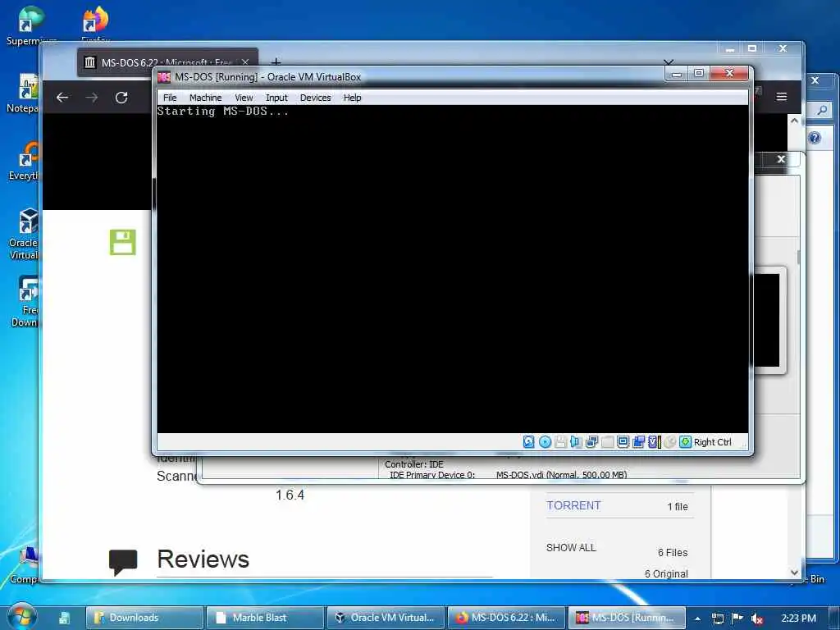Click the browser scrollbar down arrow

[x=794, y=572]
